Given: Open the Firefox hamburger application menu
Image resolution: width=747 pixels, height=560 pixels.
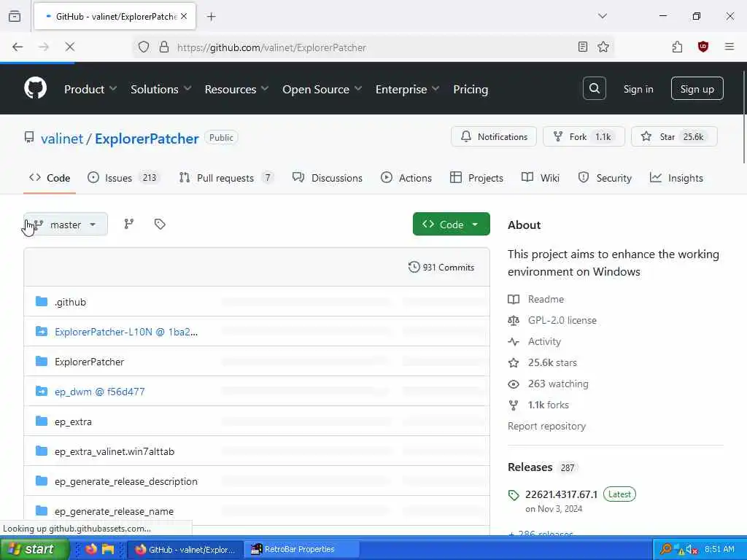Looking at the screenshot, I should tap(729, 47).
